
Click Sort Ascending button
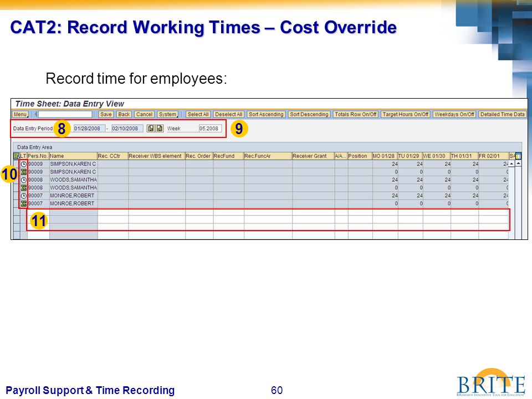coord(266,115)
